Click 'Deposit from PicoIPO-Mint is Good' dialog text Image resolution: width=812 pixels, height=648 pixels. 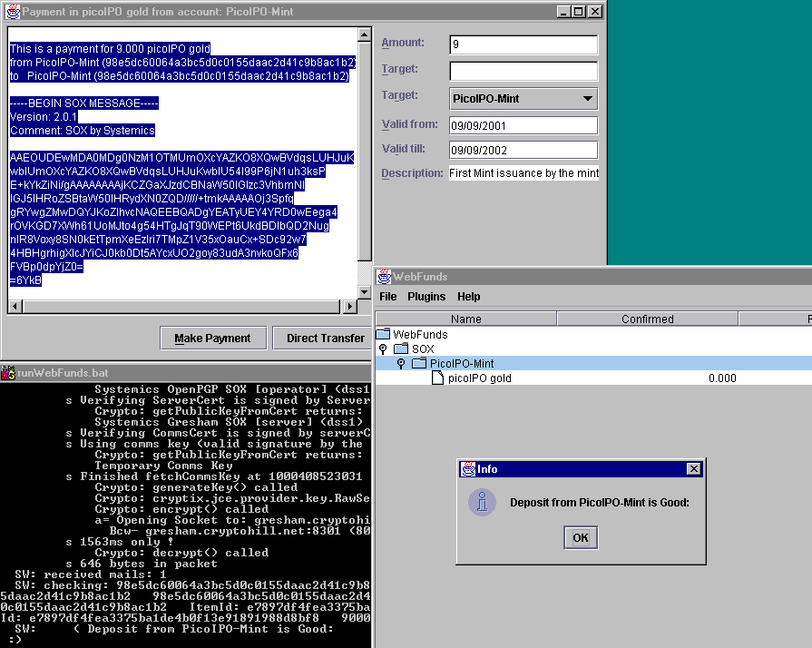pos(599,503)
